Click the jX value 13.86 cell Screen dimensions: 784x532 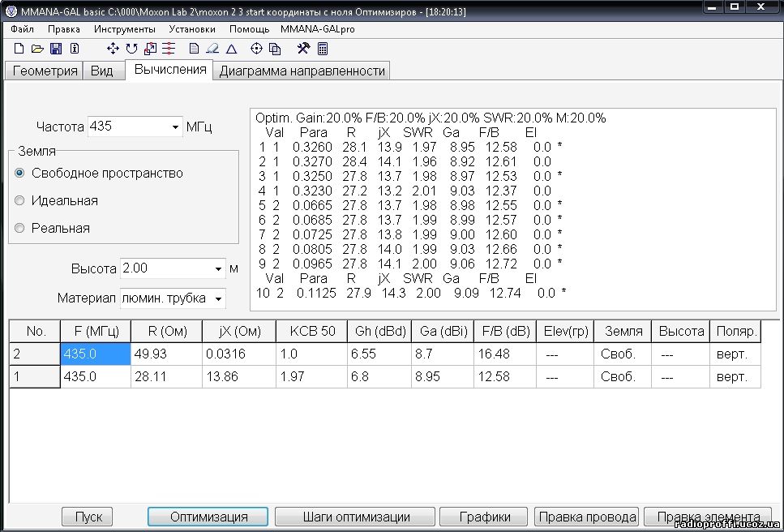[x=239, y=376]
